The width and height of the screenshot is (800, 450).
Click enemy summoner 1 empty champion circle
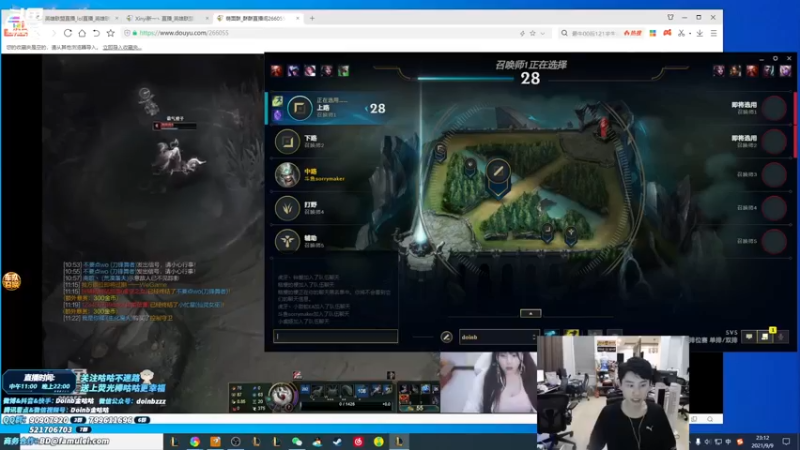[774, 108]
